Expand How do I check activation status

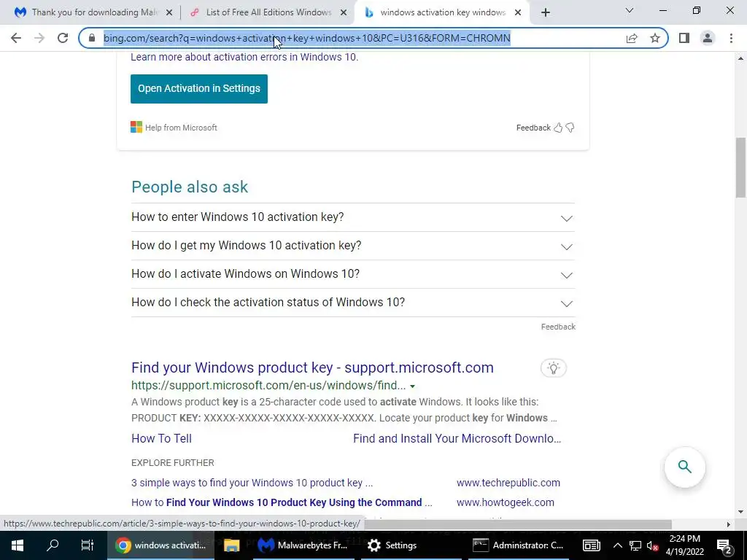[353, 303]
